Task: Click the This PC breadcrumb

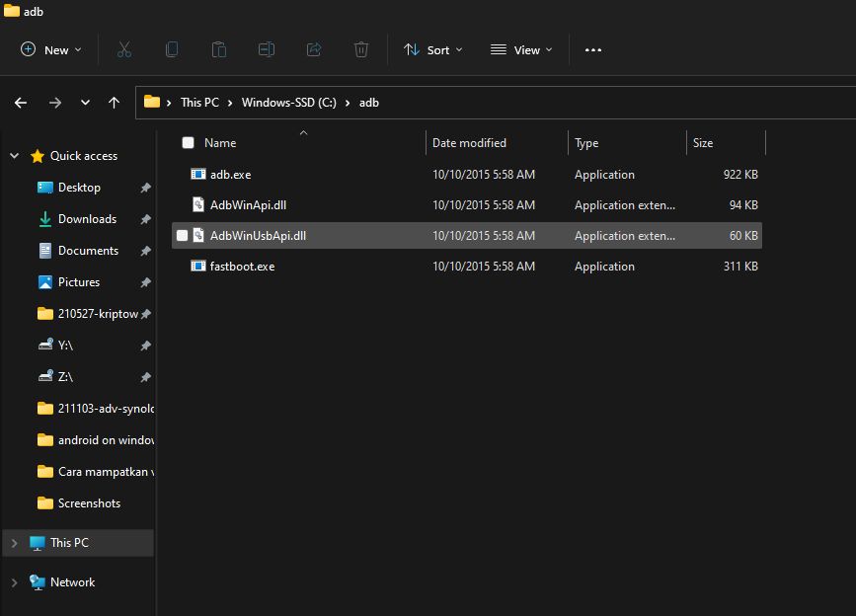Action: 199,102
